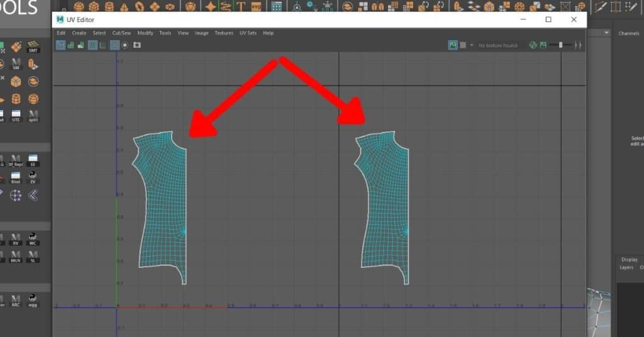Click the polygon disc shelf icon
Image resolution: width=644 pixels, height=337 pixels.
170,6
